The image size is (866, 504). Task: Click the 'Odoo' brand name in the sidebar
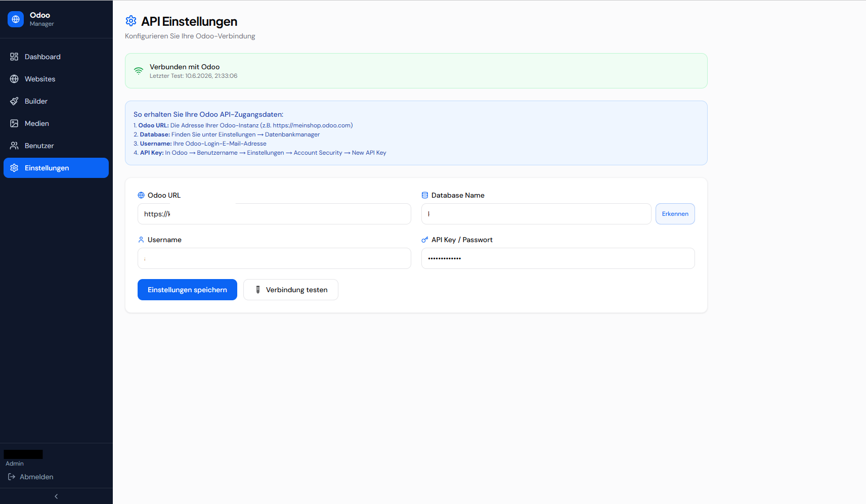pos(40,15)
